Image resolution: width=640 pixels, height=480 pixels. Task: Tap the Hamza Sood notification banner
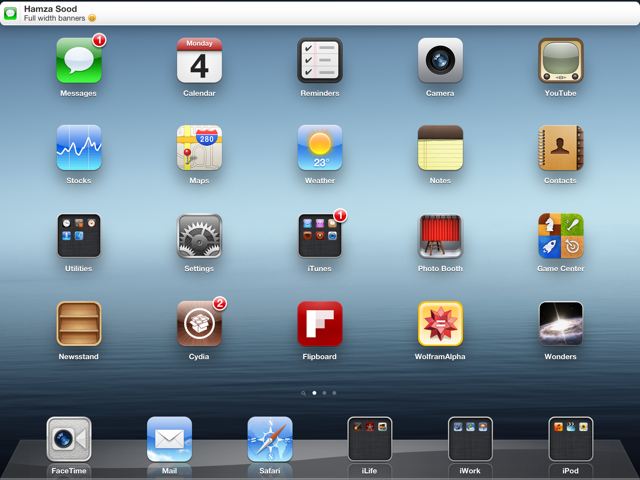[x=320, y=13]
